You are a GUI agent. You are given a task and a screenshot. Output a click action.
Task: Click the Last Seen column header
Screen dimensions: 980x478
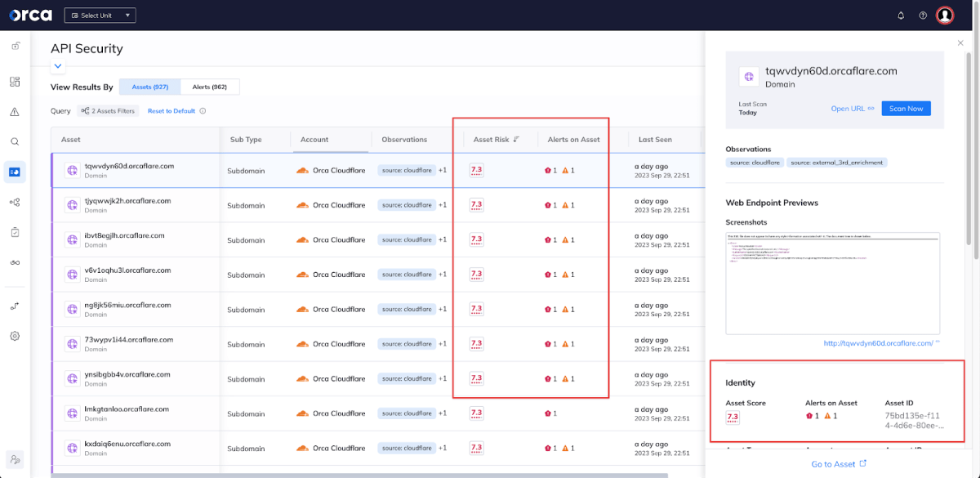[x=654, y=140]
